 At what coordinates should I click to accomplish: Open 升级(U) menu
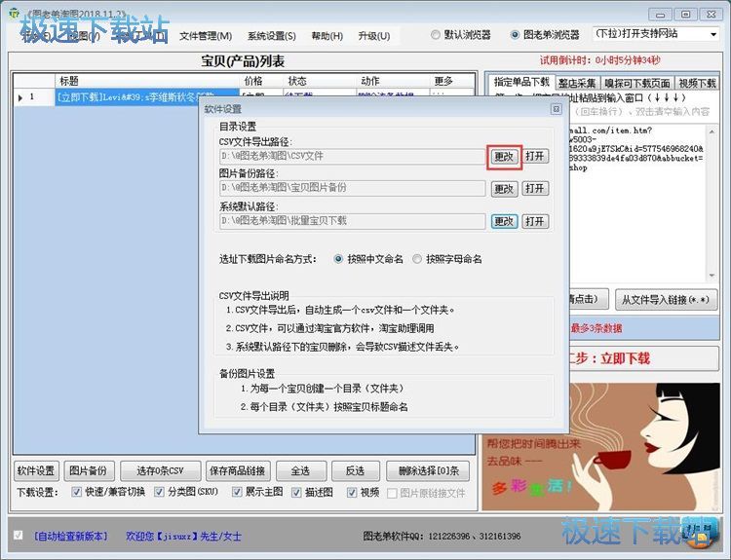374,36
